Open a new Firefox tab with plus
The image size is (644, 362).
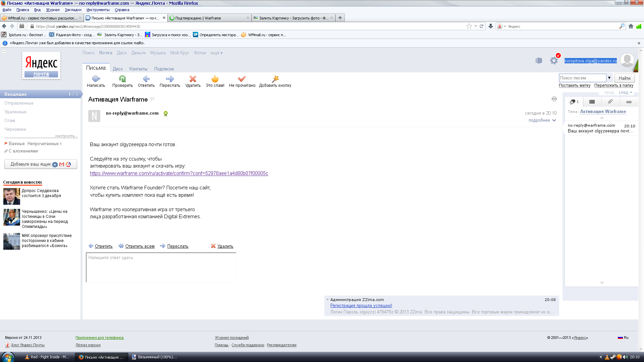[x=340, y=18]
